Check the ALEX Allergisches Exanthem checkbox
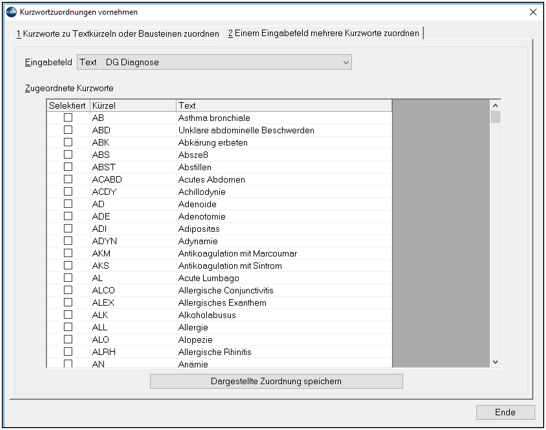 point(68,302)
